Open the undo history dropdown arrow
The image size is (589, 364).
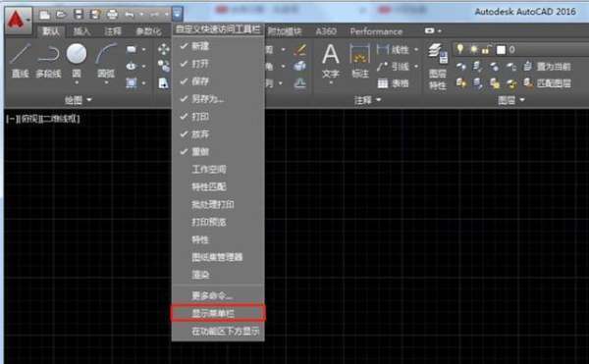pos(141,15)
